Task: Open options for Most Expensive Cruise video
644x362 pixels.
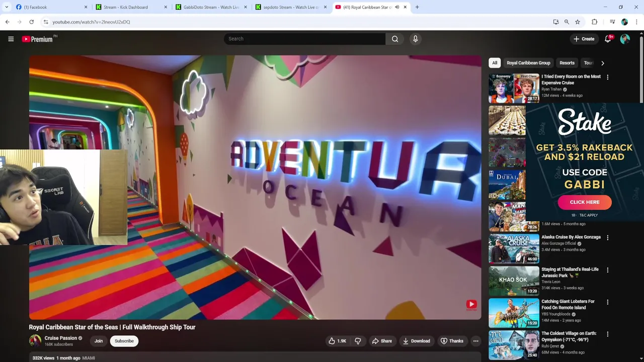Action: tap(607, 77)
